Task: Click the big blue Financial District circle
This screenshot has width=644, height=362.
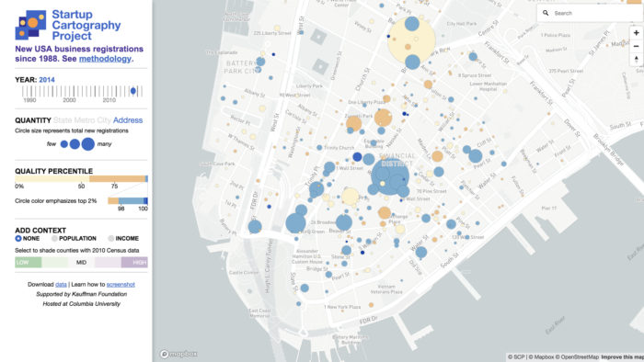Action: tap(390, 176)
